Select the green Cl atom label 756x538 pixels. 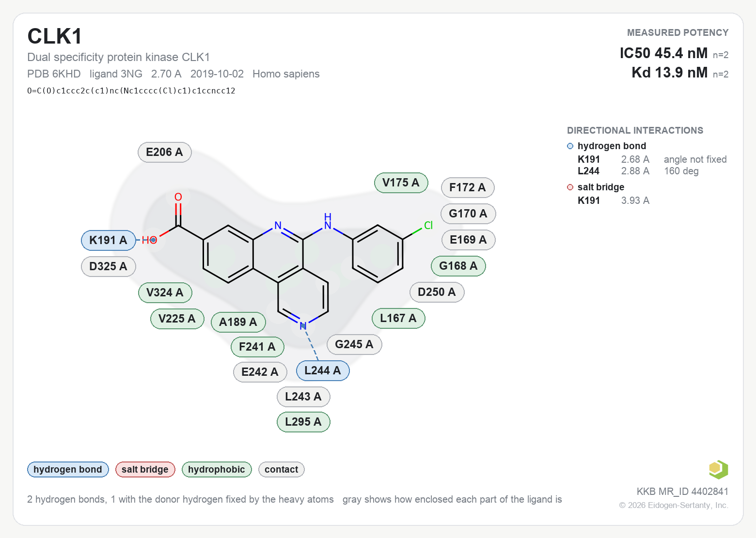pos(428,226)
